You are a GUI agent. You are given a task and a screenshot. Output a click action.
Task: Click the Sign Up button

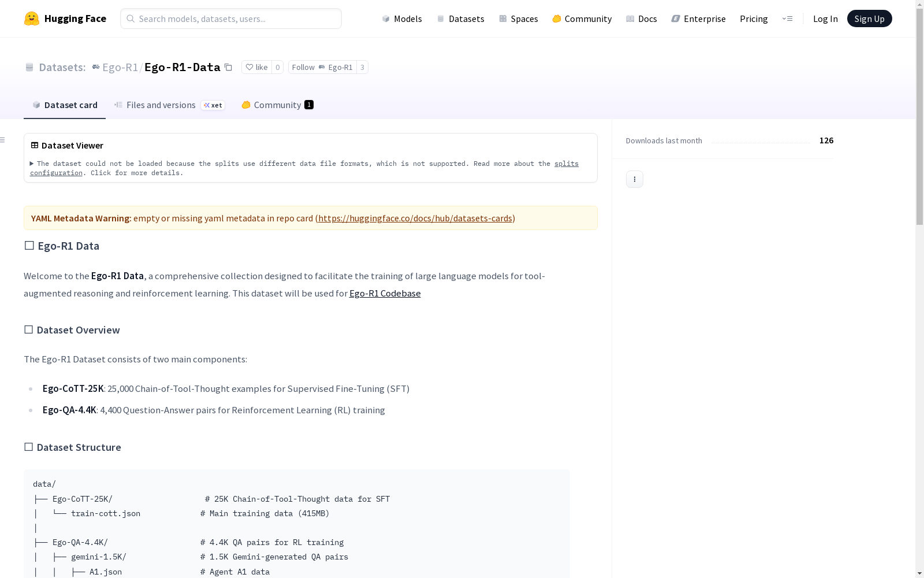pos(869,18)
